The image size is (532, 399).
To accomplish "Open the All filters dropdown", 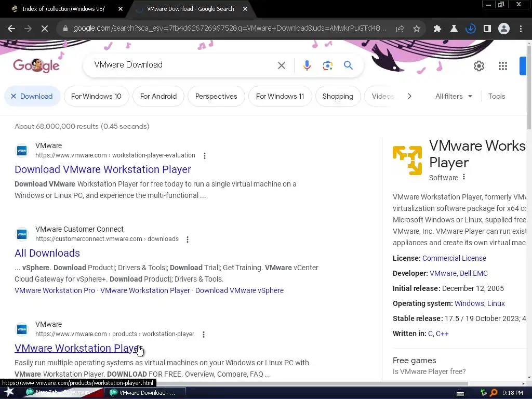I will (x=454, y=96).
